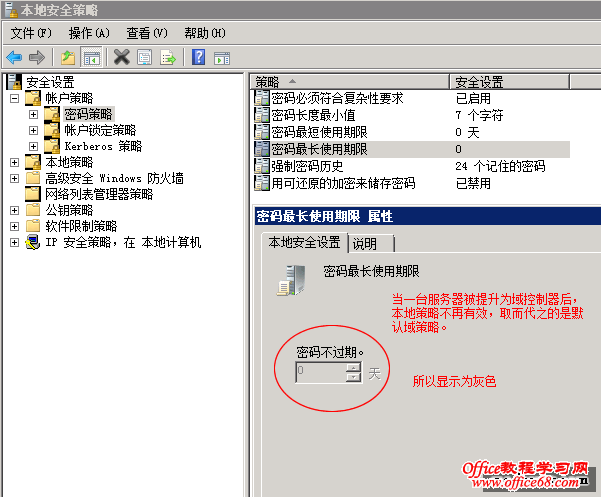Click the 安全设置 root node icon
601x497 pixels.
tap(14, 82)
